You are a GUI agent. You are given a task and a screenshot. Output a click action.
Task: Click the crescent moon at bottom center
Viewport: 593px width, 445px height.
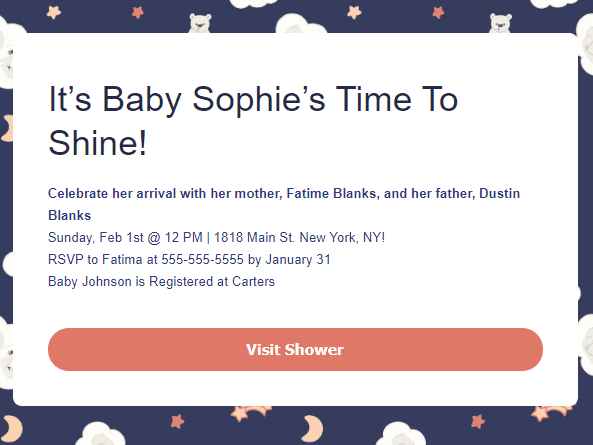pyautogui.click(x=312, y=428)
